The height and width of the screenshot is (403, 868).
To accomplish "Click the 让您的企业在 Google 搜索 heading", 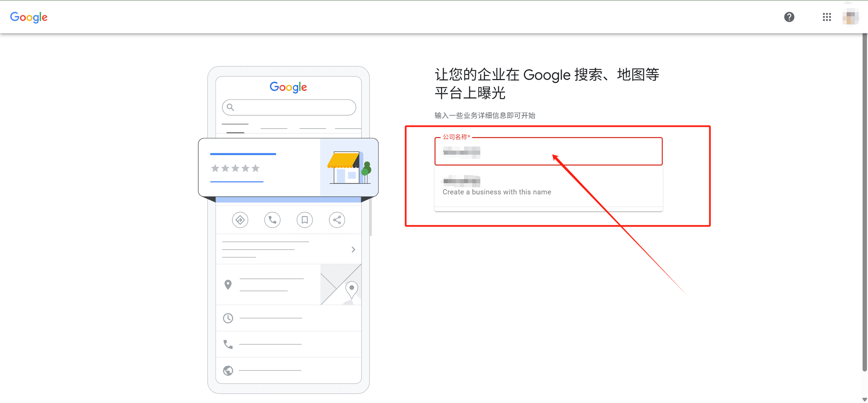I will pos(547,83).
